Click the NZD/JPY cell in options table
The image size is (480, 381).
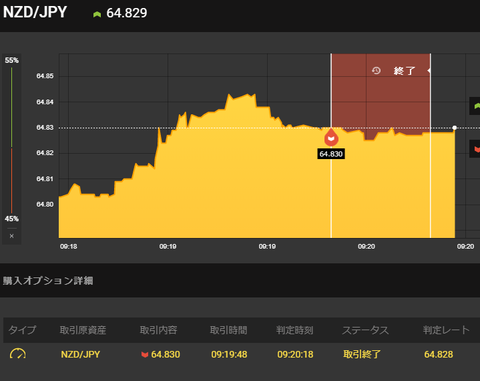(x=80, y=354)
